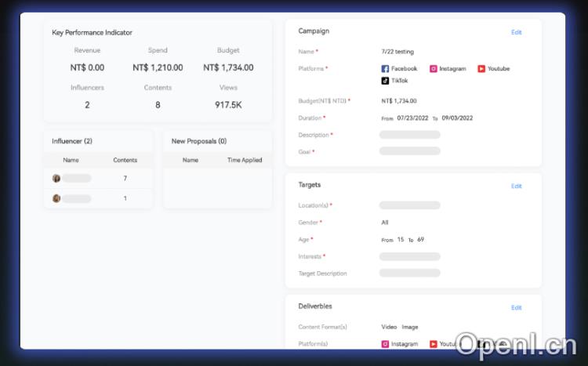This screenshot has height=366, width=588.
Task: Click Time Applied header in New Proposals
Action: point(245,160)
